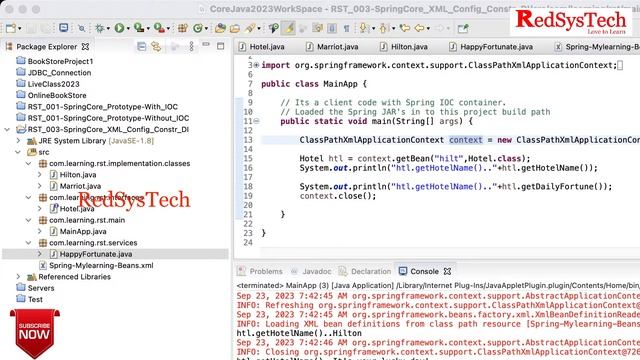
Task: Select JDBC_Connection project
Action: (x=53, y=73)
